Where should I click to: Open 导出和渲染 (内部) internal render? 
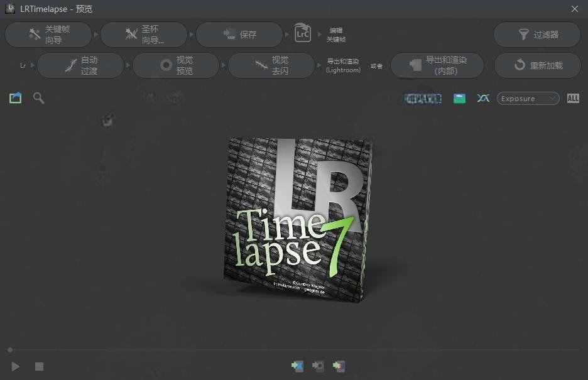tap(437, 65)
